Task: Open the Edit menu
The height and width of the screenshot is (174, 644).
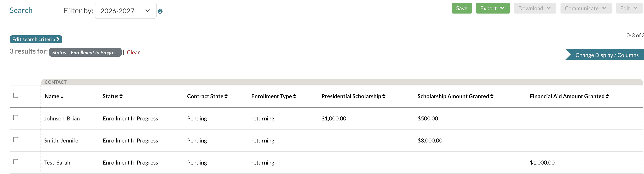Action: click(x=629, y=8)
